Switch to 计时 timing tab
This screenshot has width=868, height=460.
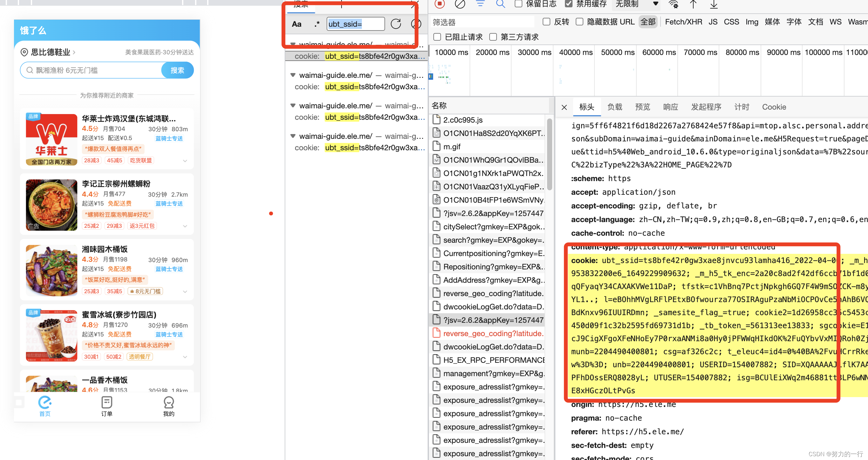[742, 107]
